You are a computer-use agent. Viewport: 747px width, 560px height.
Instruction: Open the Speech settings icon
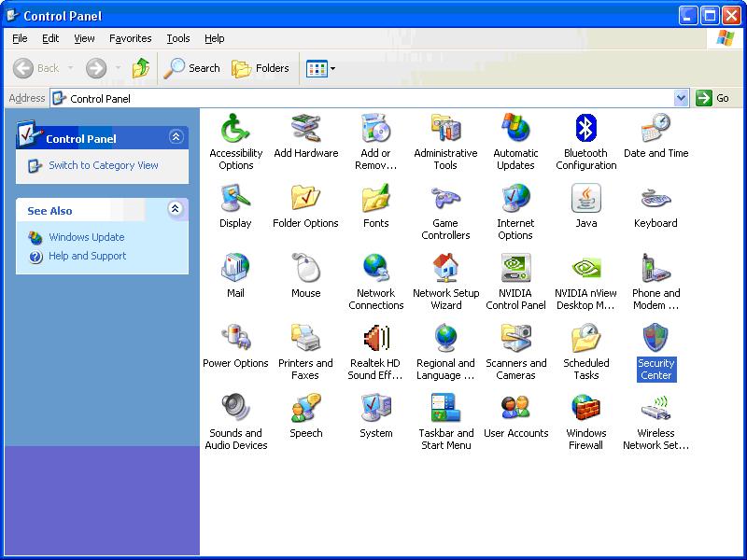click(306, 415)
